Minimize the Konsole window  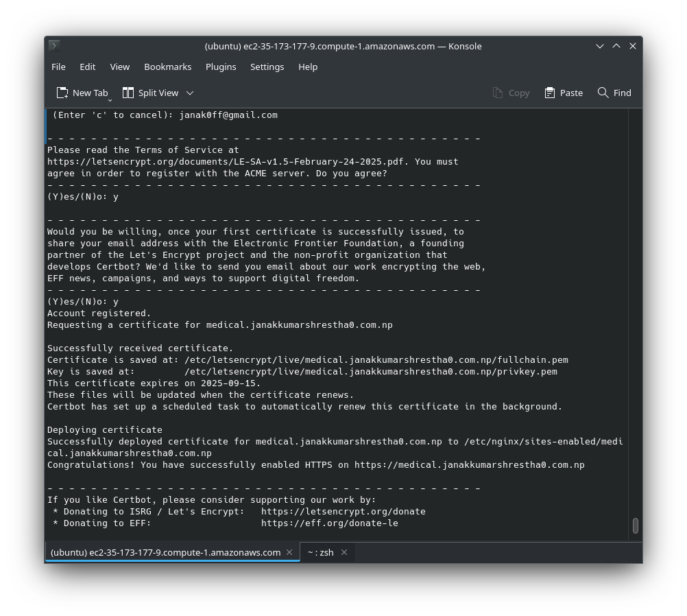[x=600, y=46]
